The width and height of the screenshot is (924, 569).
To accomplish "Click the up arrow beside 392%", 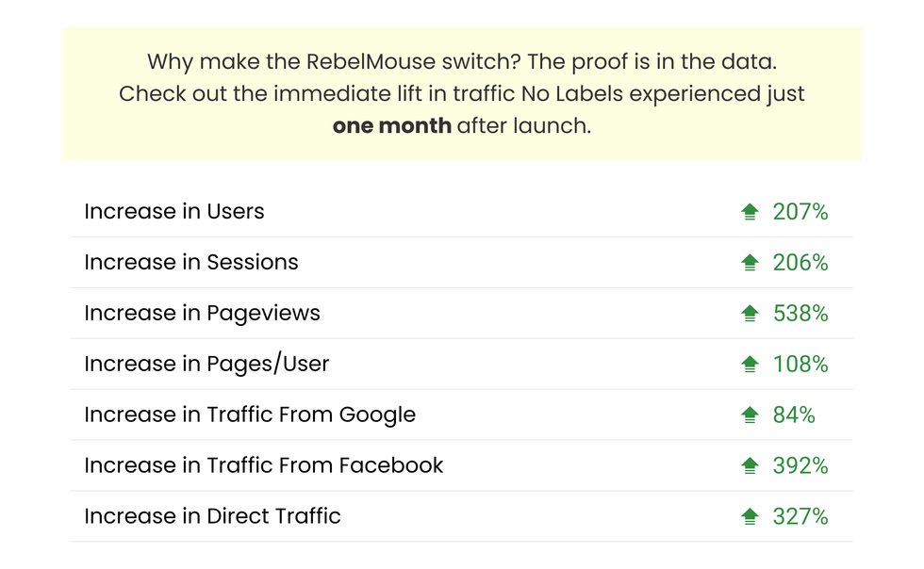I will (x=750, y=466).
